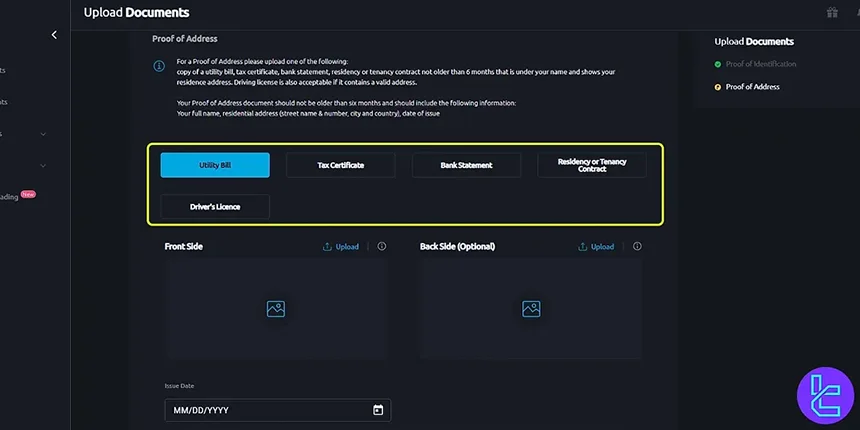Viewport: 860px width, 430px height.
Task: Click the Back Side Upload link
Action: 602,247
